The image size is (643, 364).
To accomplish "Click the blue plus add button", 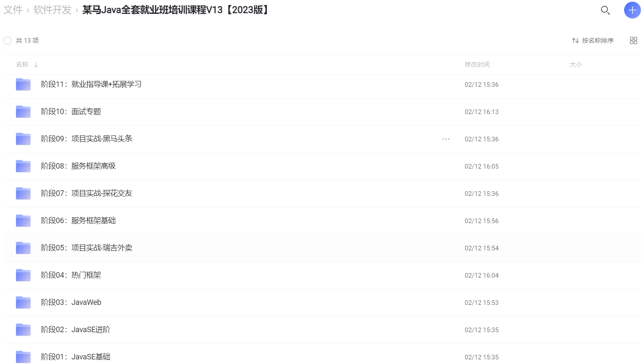I will tap(632, 10).
